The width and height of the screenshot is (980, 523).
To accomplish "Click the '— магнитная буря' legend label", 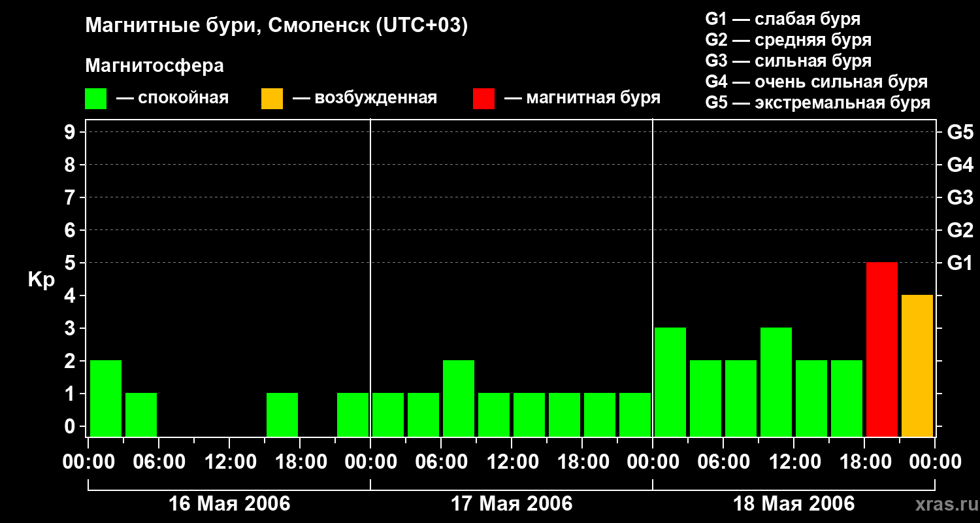I will 583,98.
